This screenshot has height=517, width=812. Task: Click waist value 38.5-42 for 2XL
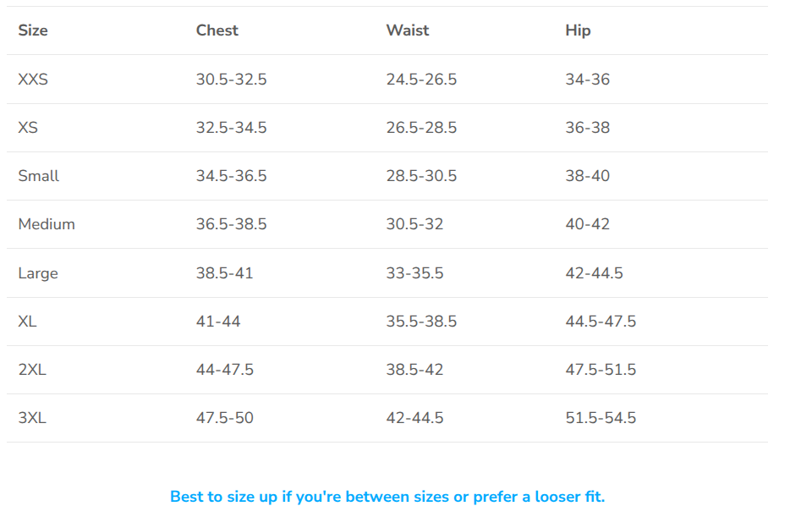pos(414,370)
